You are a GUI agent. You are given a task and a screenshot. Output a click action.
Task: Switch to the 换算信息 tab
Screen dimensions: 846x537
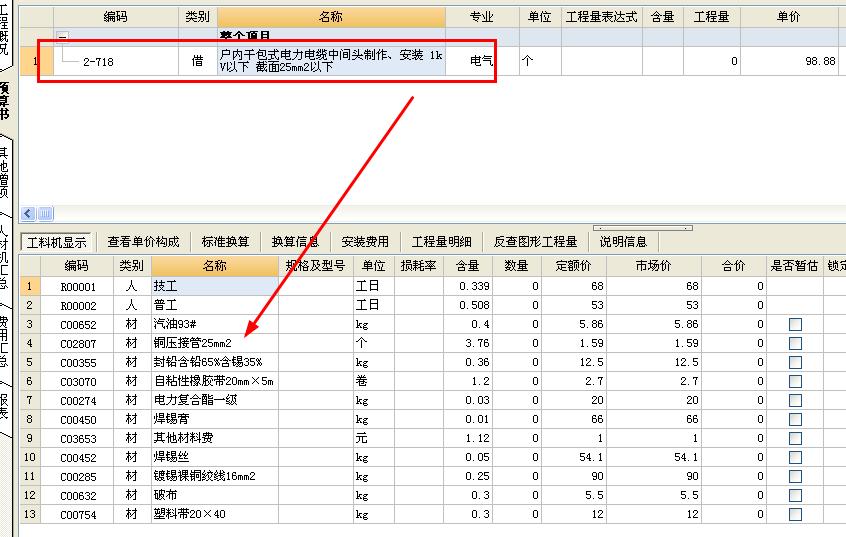point(295,242)
